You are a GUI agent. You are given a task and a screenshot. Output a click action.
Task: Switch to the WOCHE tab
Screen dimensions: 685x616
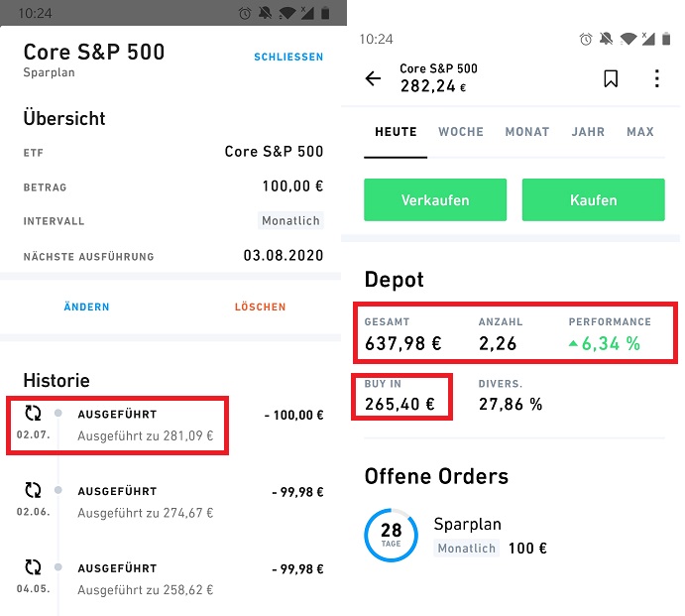[x=461, y=132]
